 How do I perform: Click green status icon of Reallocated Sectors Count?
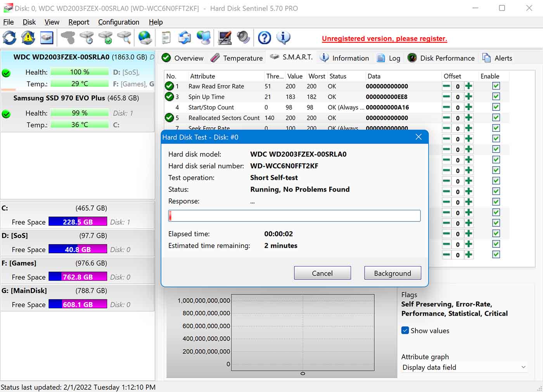[169, 117]
